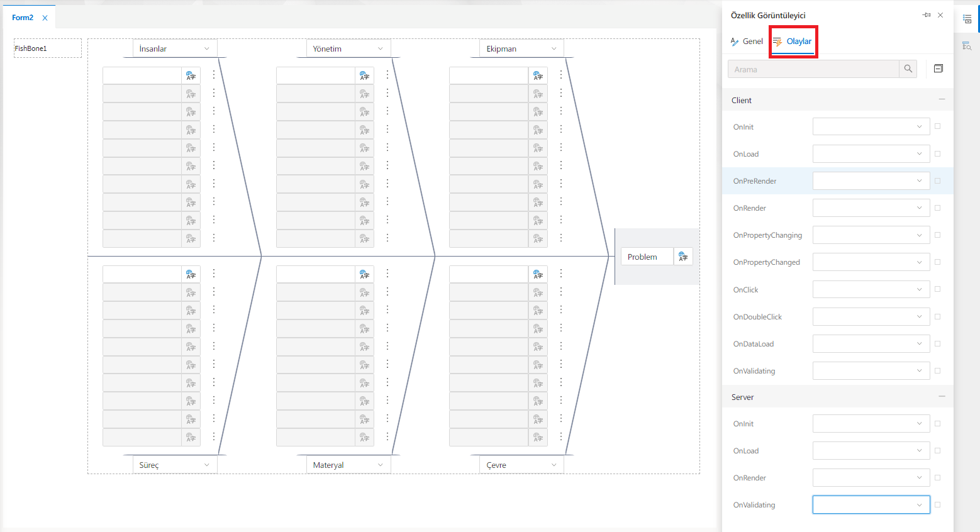This screenshot has width=980, height=532.
Task: Open three-dot menu of first Süreç row
Action: (214, 274)
